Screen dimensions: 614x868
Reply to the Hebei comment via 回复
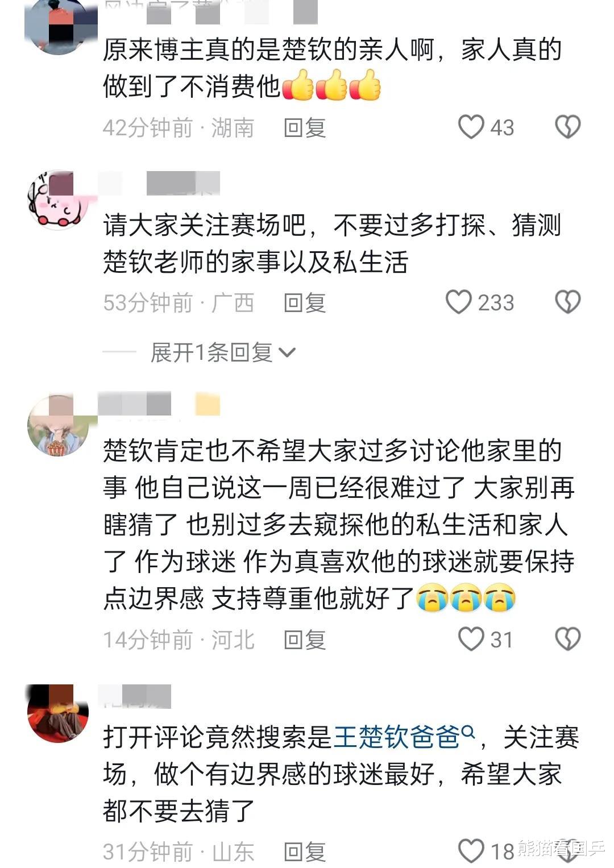click(x=304, y=639)
